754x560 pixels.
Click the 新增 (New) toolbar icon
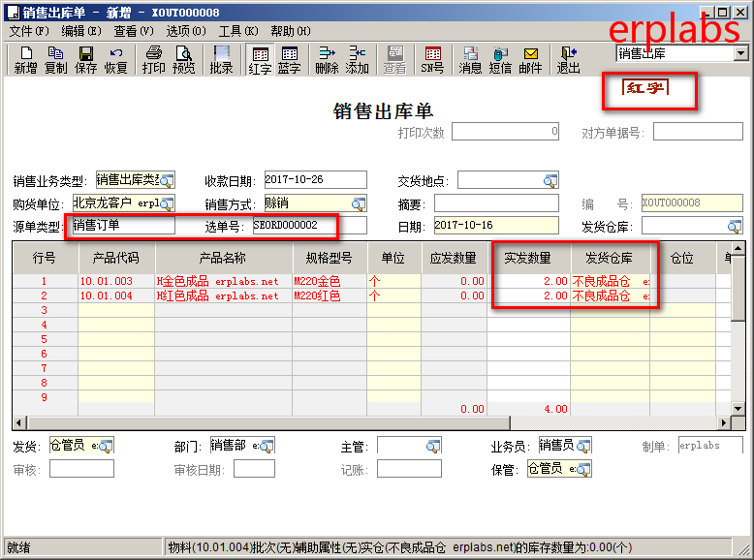[25, 60]
